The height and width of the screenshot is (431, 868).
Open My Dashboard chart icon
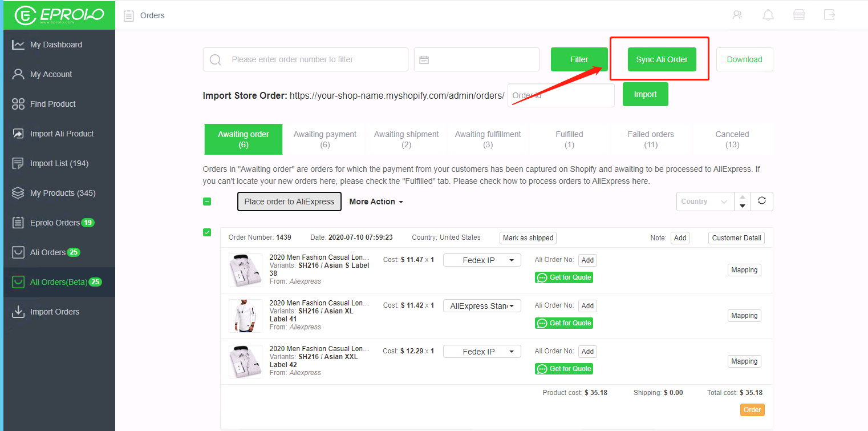click(18, 45)
